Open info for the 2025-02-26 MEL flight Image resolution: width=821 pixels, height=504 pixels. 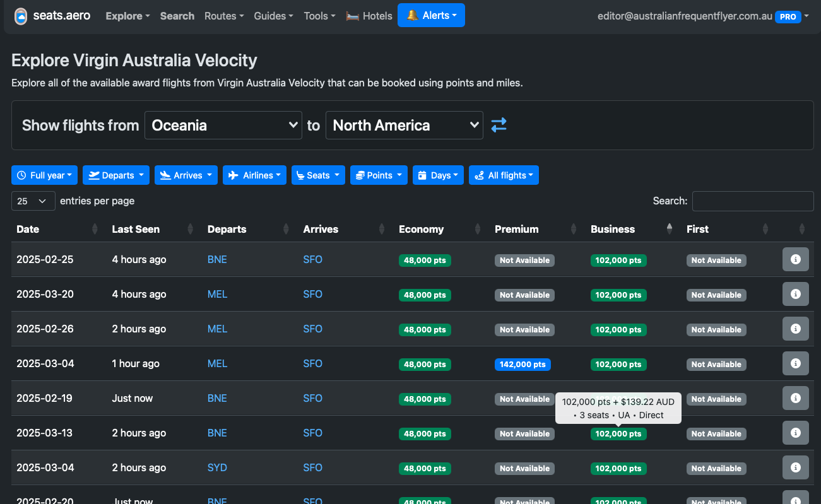[795, 329]
